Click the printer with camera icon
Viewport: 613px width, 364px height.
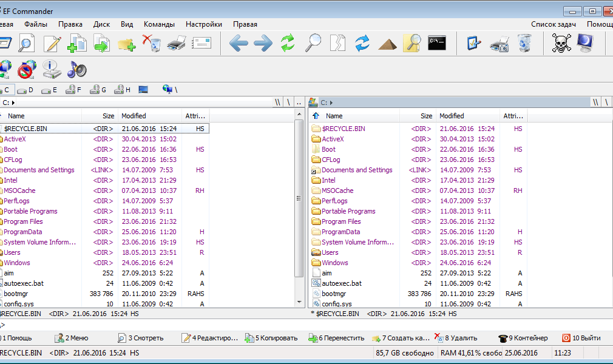500,44
